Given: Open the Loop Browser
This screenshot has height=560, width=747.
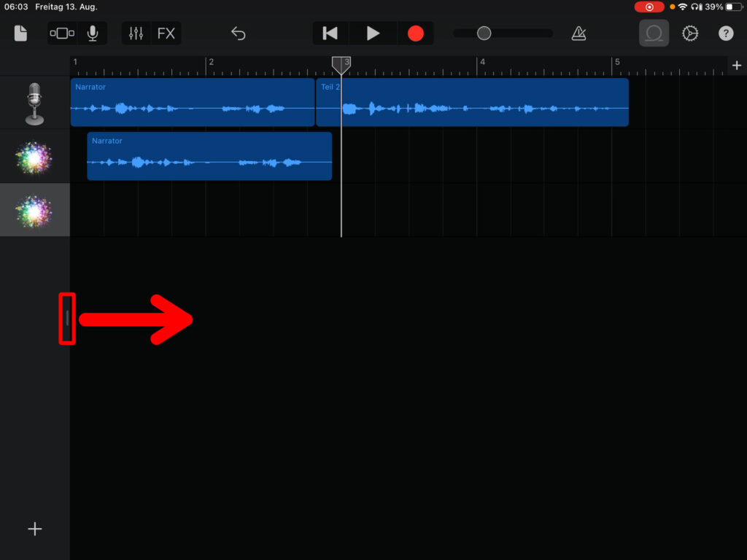Looking at the screenshot, I should 654,34.
